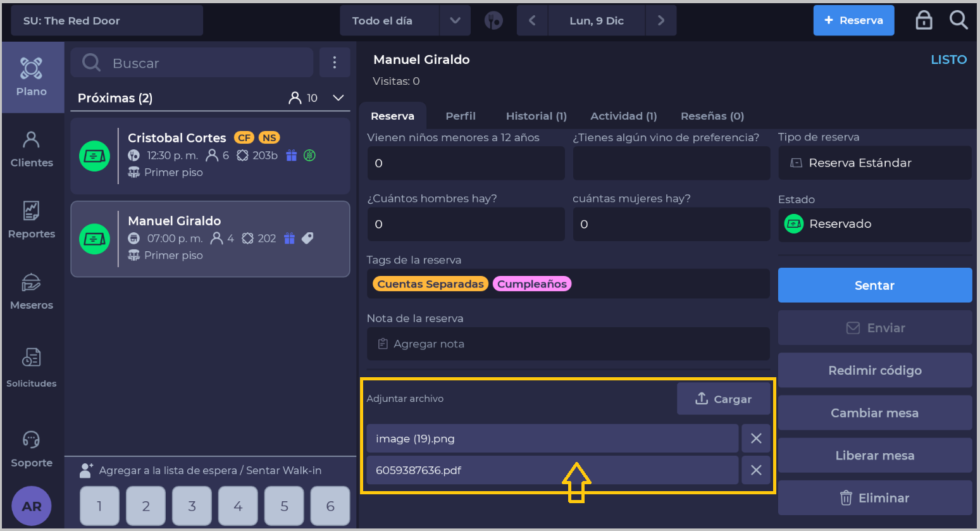Open the Soporte help section
The height and width of the screenshot is (531, 980).
click(32, 449)
